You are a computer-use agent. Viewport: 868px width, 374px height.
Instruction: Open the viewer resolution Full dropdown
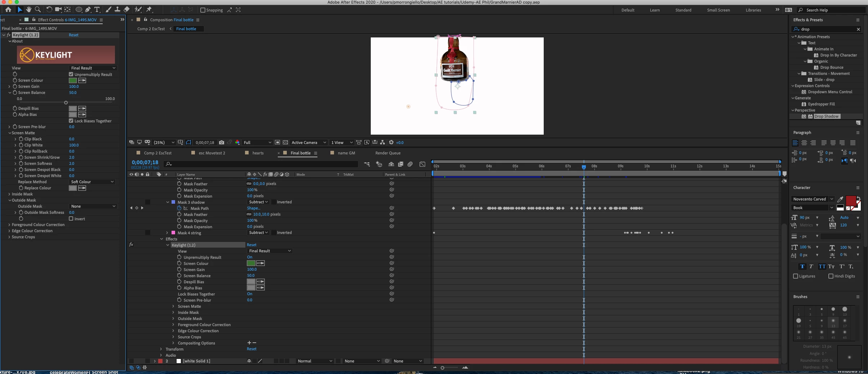tap(257, 143)
